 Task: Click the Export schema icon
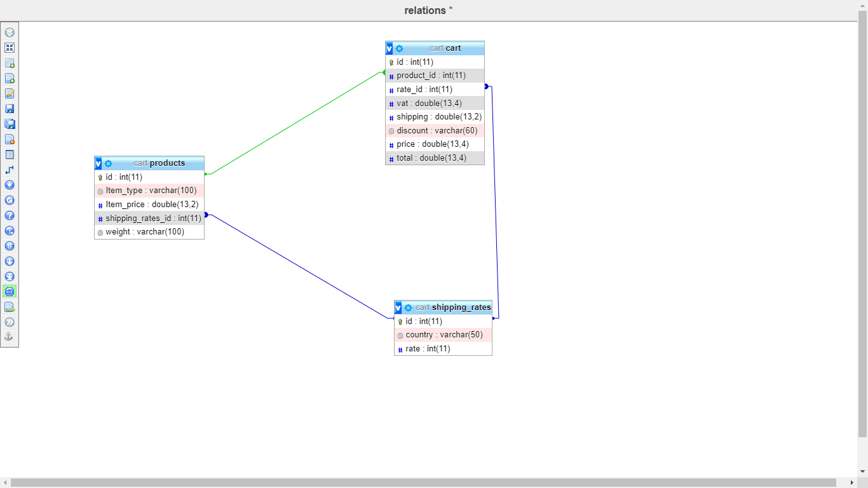(10, 307)
